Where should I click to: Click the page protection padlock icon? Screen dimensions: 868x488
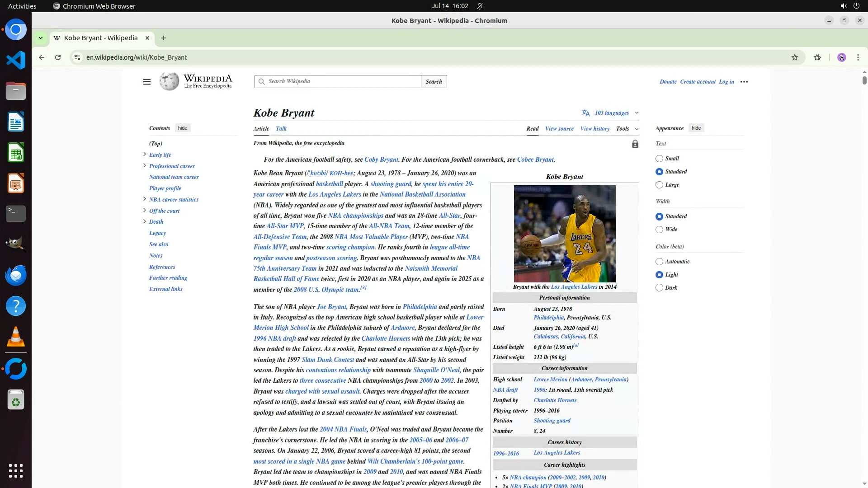click(x=635, y=144)
